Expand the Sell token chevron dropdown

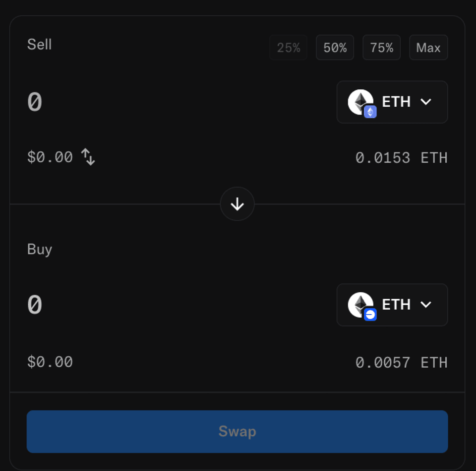[x=426, y=102]
